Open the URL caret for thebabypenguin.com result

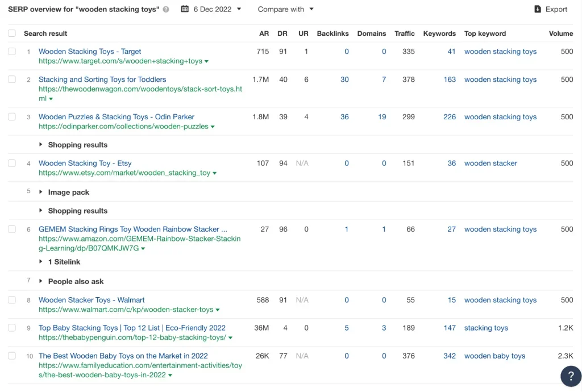(x=231, y=337)
